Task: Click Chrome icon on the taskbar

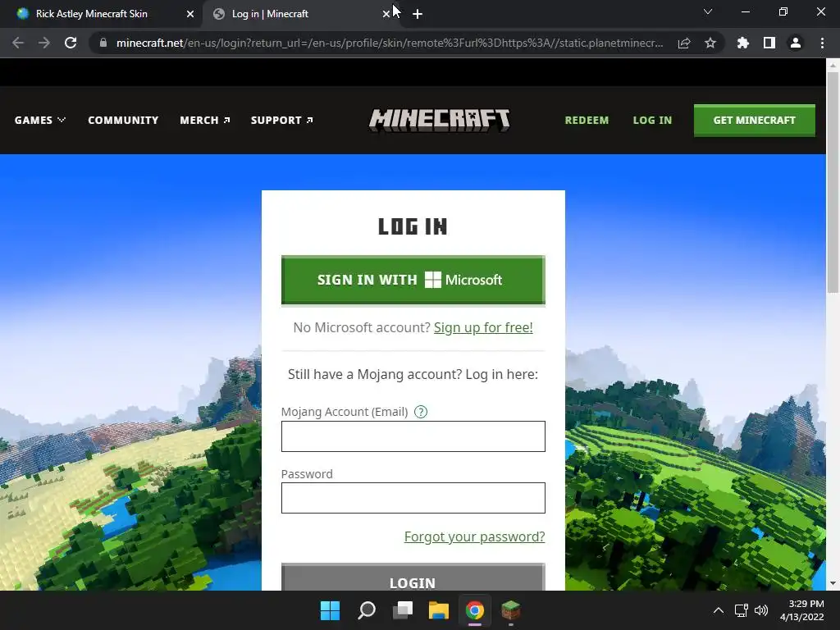Action: (475, 610)
